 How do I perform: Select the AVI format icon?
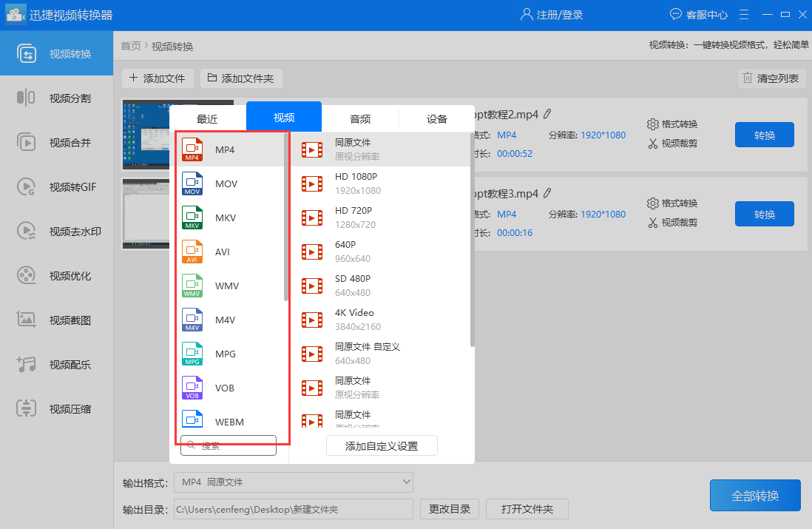tap(192, 252)
